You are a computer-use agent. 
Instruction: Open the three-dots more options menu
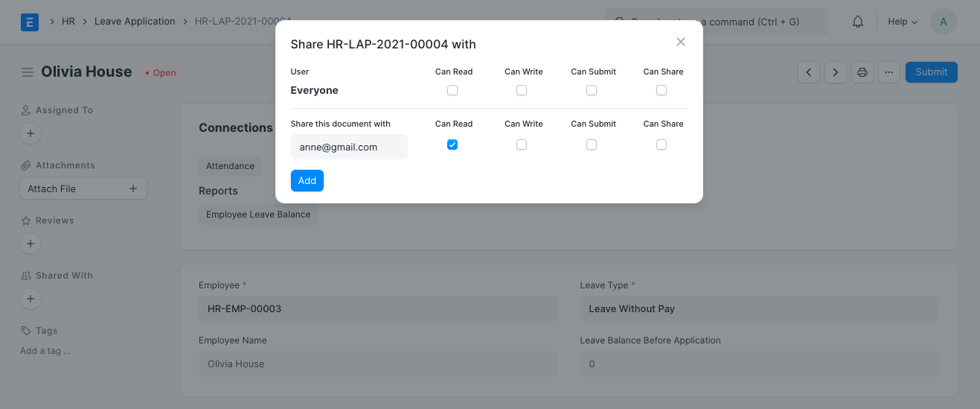tap(888, 72)
